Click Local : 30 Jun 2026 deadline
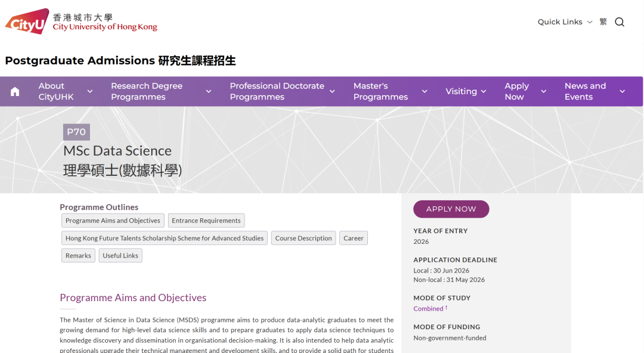This screenshot has height=353, width=644. 441,270
